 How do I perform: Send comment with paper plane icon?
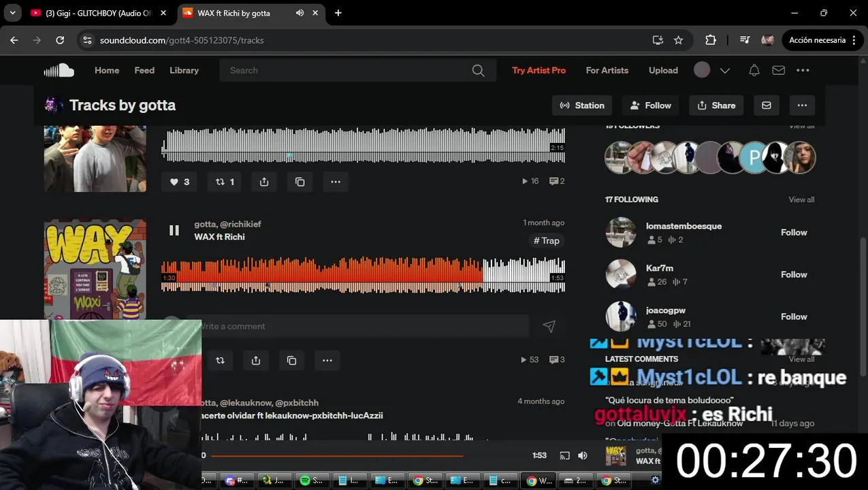(549, 327)
